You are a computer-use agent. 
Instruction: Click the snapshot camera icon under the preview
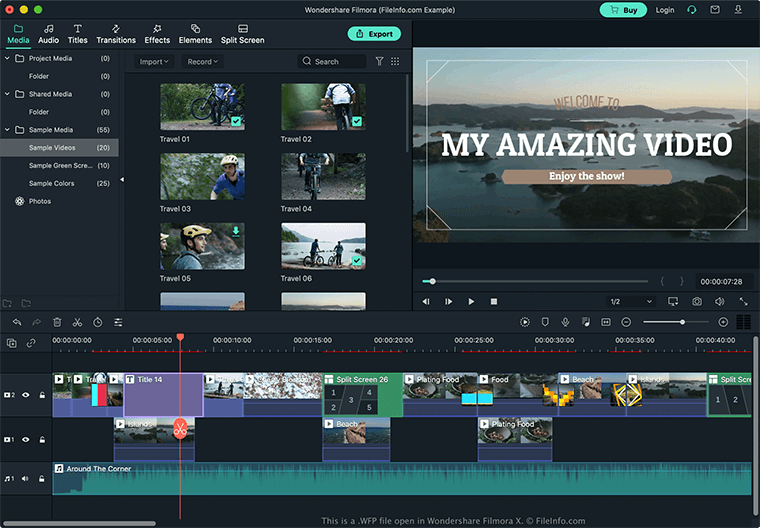[x=696, y=301]
